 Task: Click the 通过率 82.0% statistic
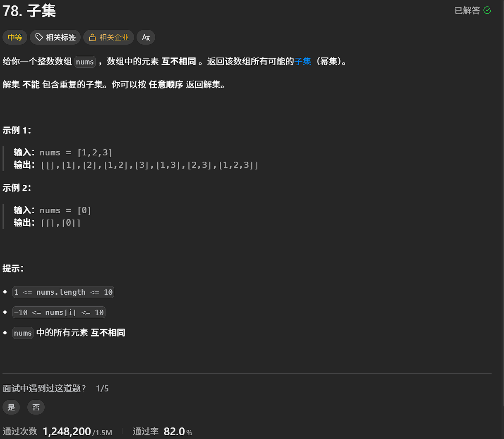point(163,432)
